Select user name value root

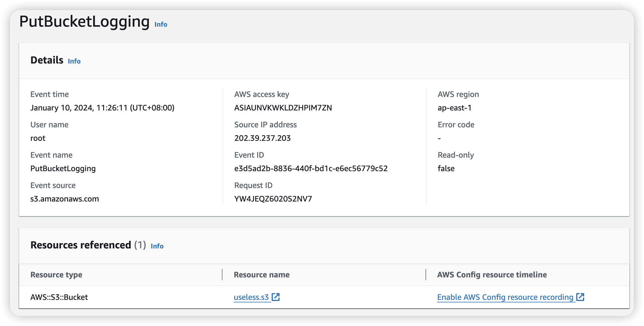[38, 138]
